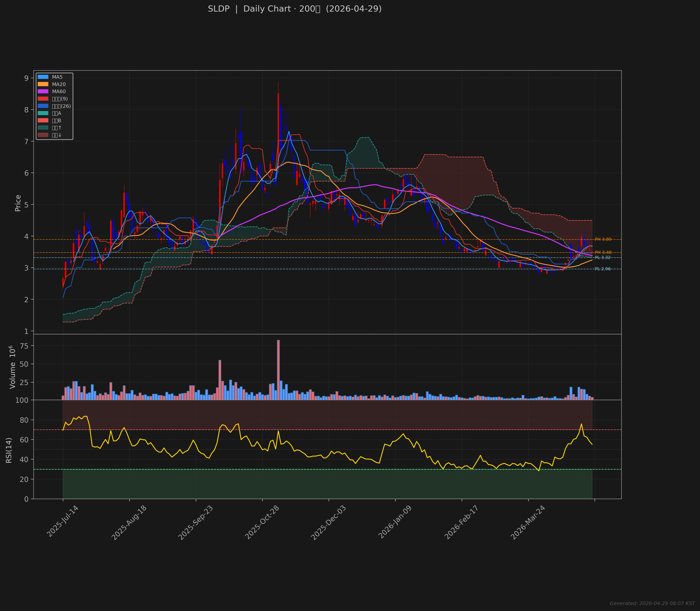Click the MA20 orange legend swatch
The image size is (700, 611).
coord(43,84)
